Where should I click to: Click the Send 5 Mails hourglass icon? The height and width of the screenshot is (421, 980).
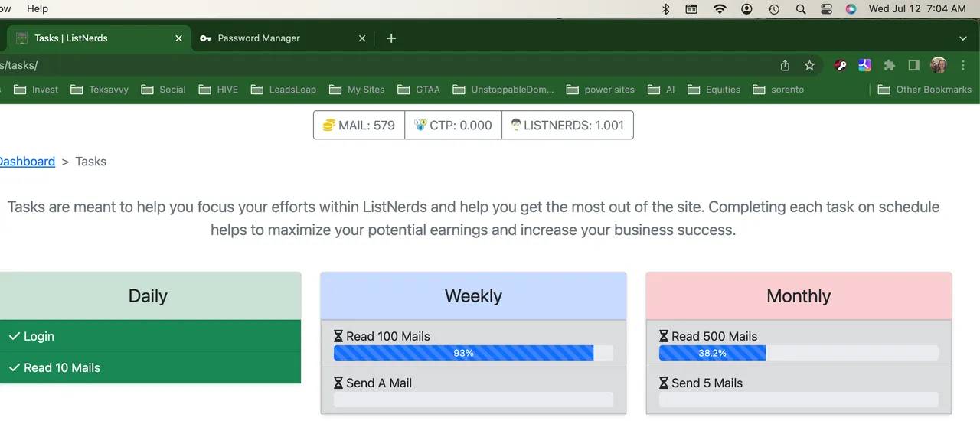click(x=664, y=383)
